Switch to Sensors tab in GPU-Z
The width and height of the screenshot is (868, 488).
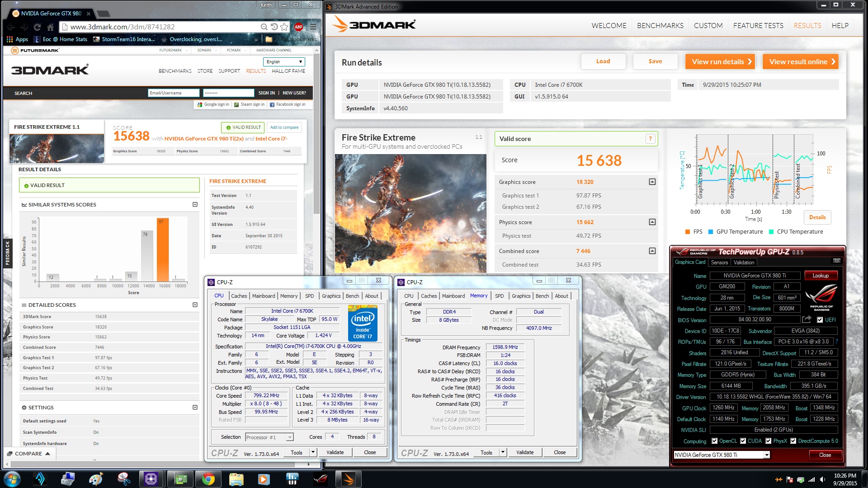(719, 263)
